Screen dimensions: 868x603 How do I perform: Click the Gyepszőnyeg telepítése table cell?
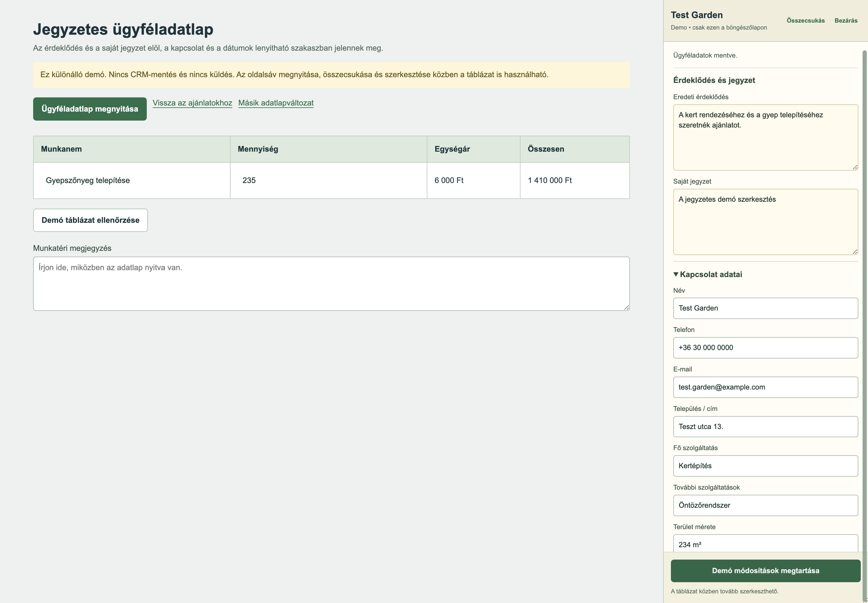click(131, 181)
